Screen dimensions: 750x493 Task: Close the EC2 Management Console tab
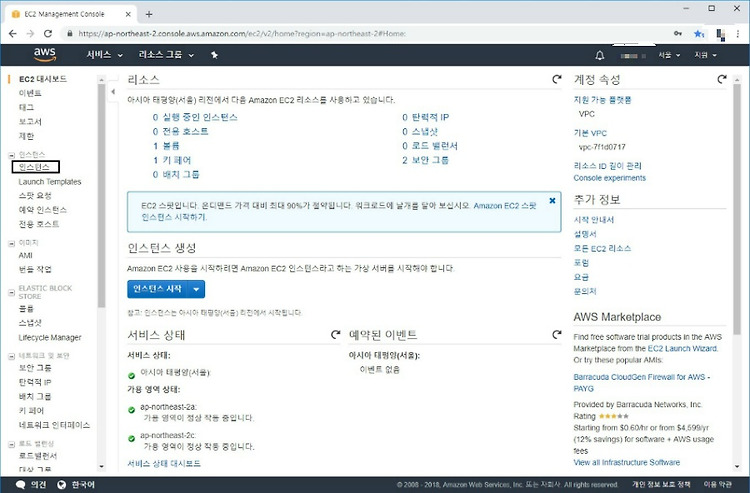point(128,14)
